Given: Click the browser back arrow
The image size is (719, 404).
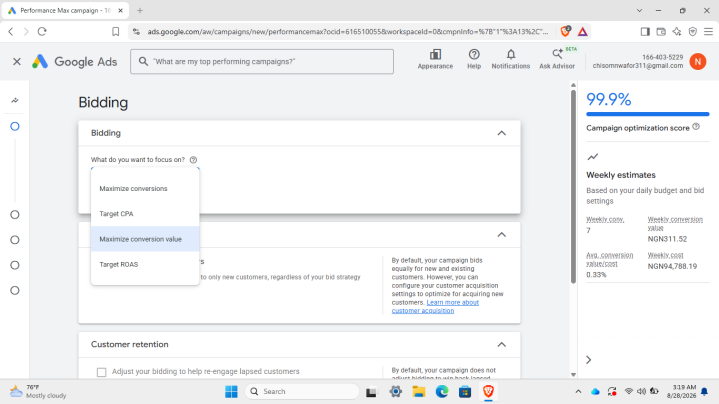Looking at the screenshot, I should click(x=11, y=32).
